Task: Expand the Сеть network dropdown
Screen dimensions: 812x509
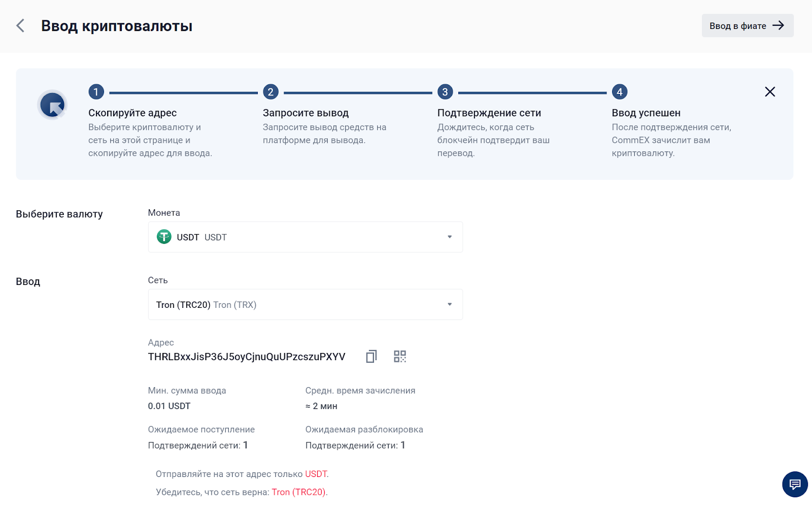Action: coord(304,305)
